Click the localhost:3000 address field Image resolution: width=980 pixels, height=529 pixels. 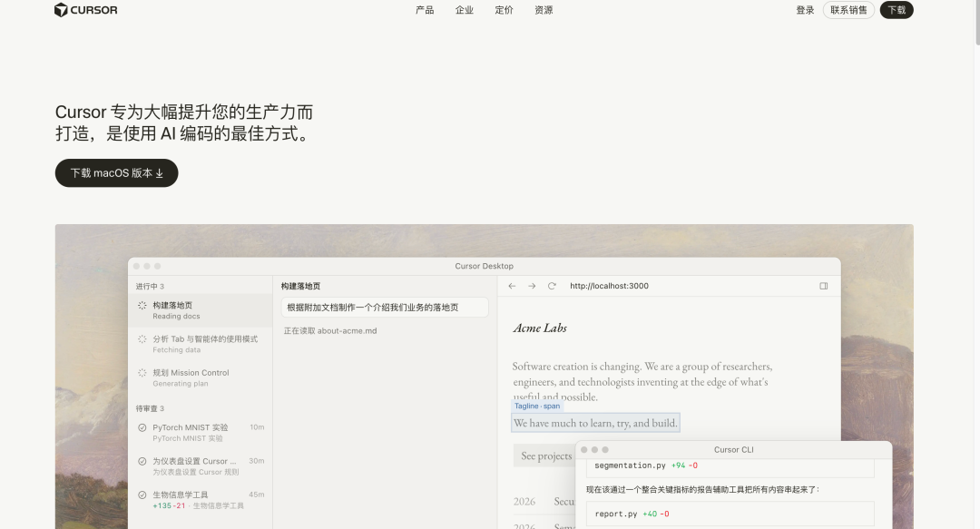tap(610, 286)
